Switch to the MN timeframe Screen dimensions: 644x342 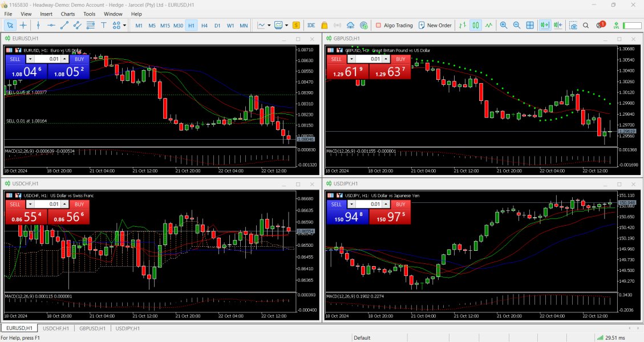coord(244,26)
